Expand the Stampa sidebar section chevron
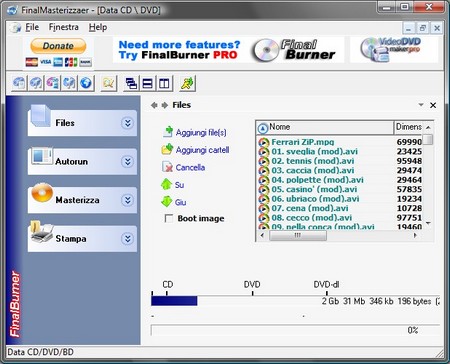The width and height of the screenshot is (450, 364). (127, 239)
